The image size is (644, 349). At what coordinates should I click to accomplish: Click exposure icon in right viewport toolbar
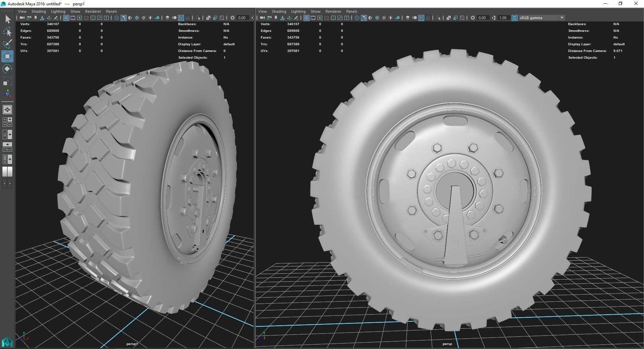473,18
